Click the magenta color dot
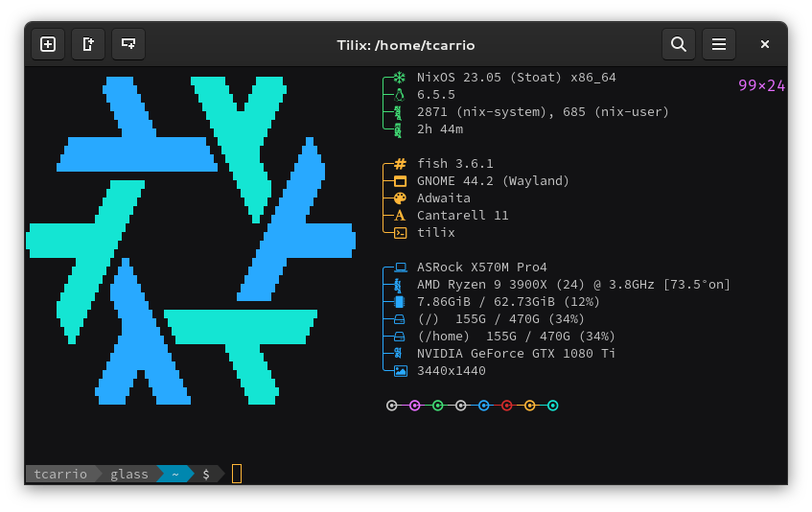Image resolution: width=812 pixels, height=512 pixels. click(x=415, y=406)
